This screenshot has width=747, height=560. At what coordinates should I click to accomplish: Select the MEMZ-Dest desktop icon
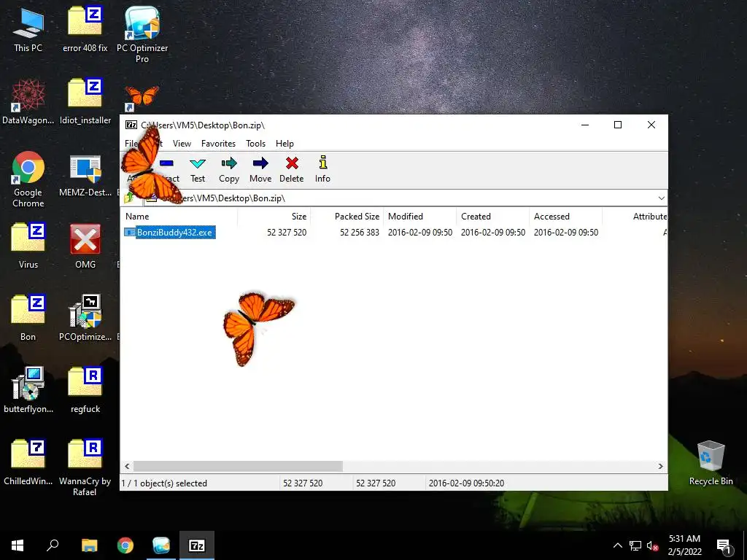point(85,175)
